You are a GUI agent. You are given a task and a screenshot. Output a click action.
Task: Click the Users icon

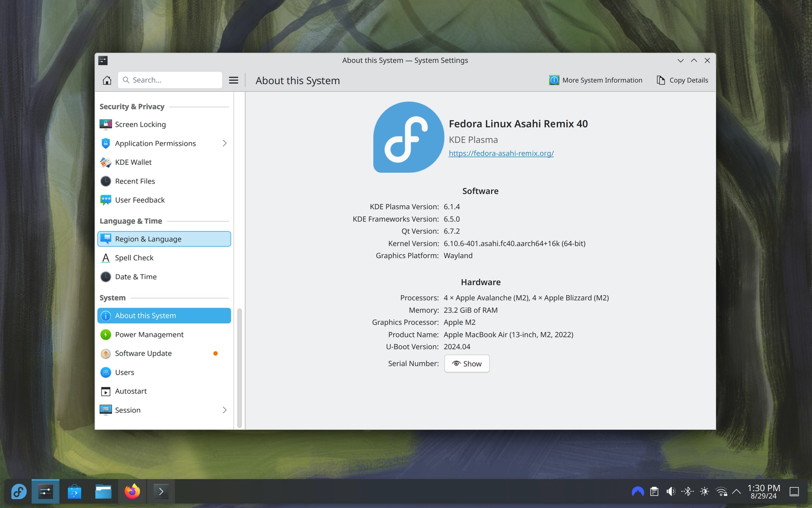tap(105, 372)
